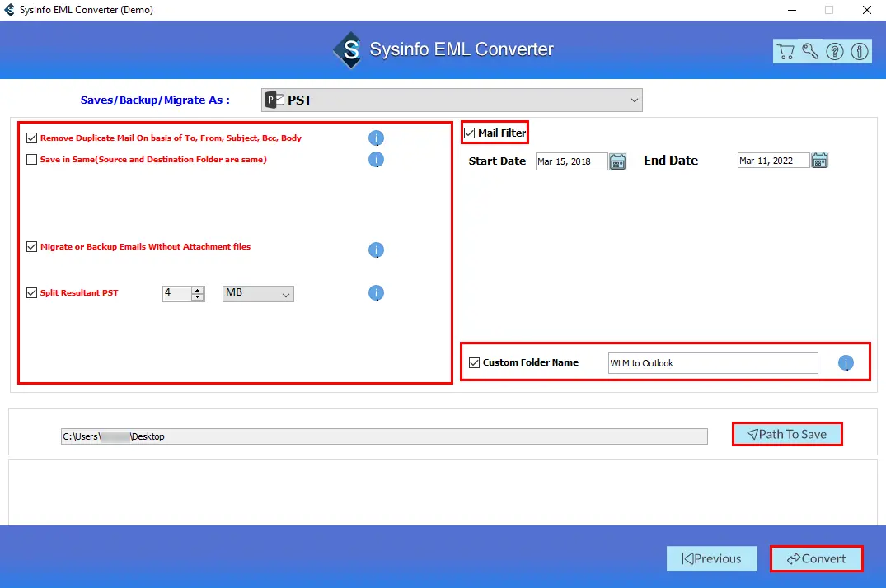Minimize the SysInfo EML Converter window
886x588 pixels.
tap(792, 10)
